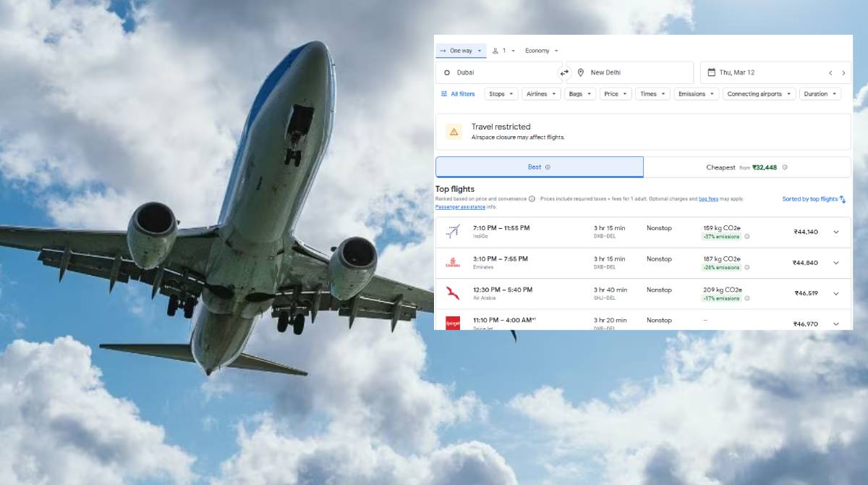Image resolution: width=868 pixels, height=485 pixels.
Task: Click the warning triangle next to Travel restricted
Action: [454, 131]
